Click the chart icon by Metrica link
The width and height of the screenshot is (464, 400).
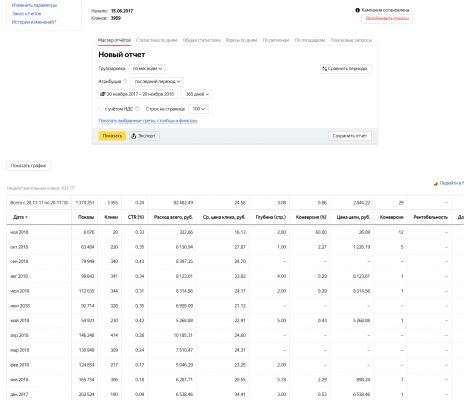pos(436,183)
